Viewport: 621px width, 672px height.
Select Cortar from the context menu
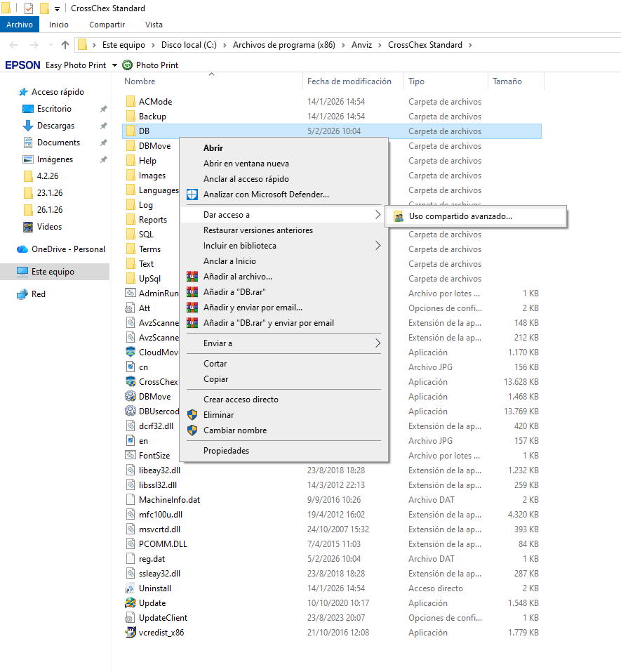(284, 364)
